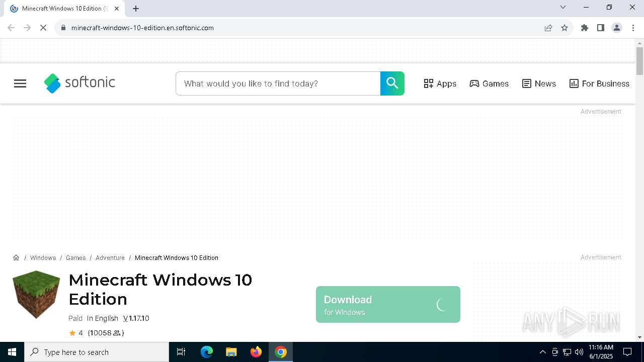Click the page vertical scrollbar thumb
The height and width of the screenshot is (362, 644).
(639, 60)
